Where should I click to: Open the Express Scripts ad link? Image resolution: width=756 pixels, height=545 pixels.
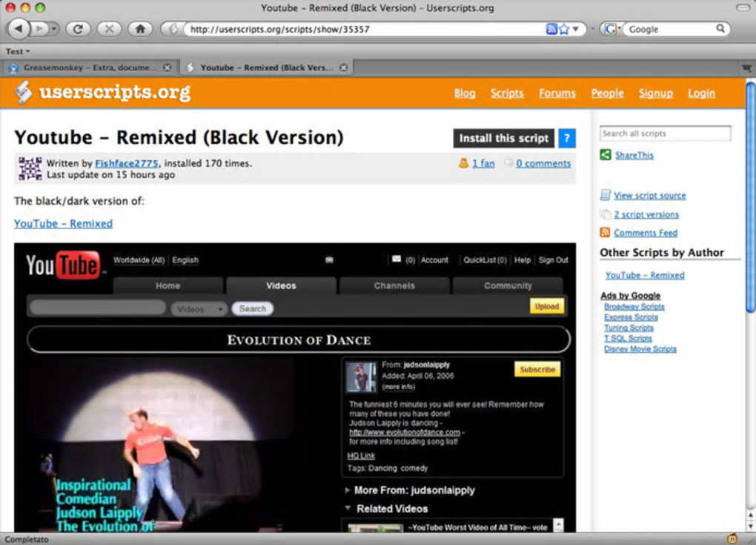631,317
